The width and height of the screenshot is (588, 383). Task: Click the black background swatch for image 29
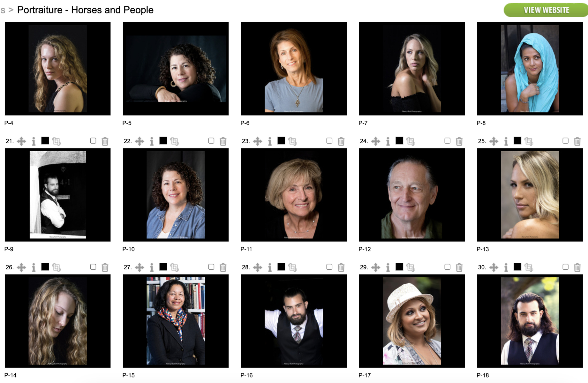[x=399, y=267]
